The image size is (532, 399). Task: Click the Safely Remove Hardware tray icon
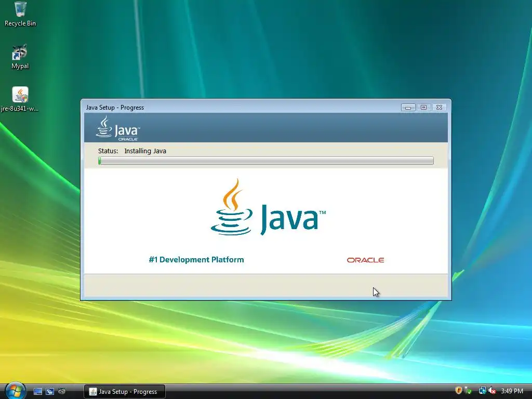click(468, 391)
